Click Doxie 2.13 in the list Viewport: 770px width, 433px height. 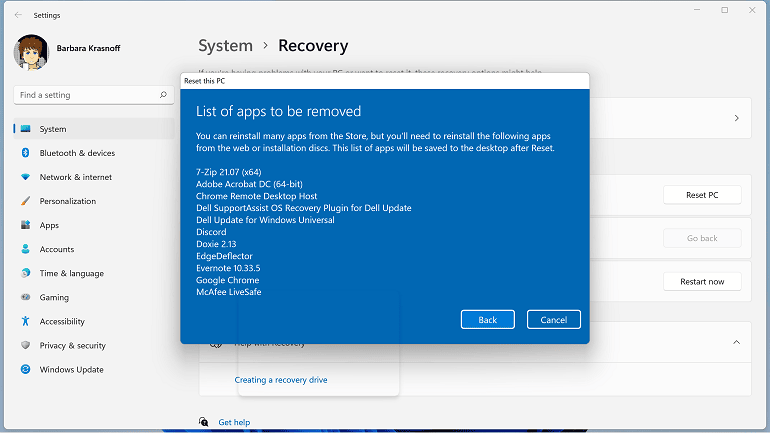point(216,244)
